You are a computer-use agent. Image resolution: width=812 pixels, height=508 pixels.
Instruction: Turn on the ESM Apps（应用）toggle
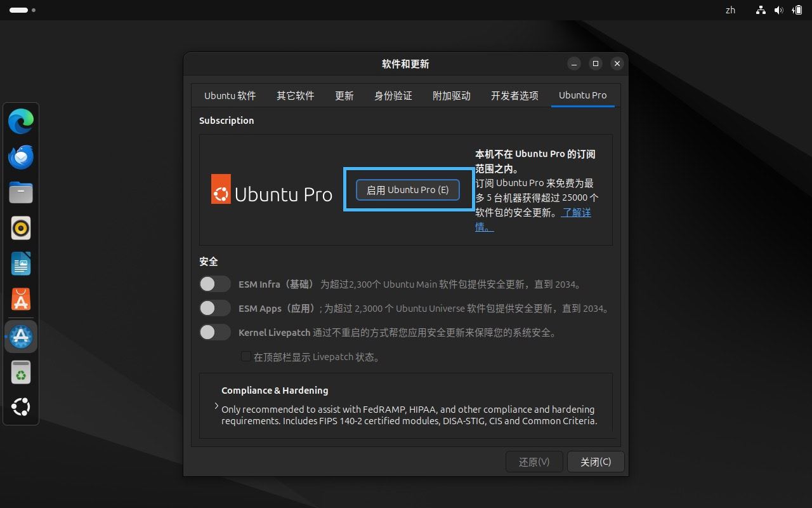click(214, 308)
